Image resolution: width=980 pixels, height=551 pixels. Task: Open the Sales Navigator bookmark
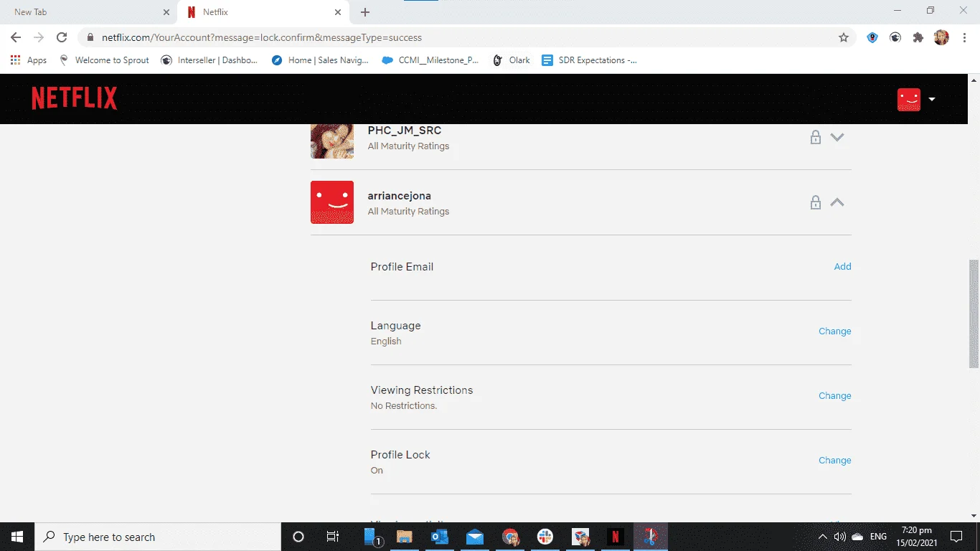(x=320, y=60)
